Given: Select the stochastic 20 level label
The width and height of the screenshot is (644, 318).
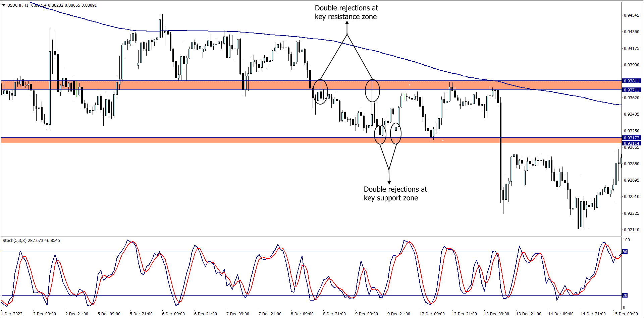Looking at the screenshot, I should click(x=625, y=296).
